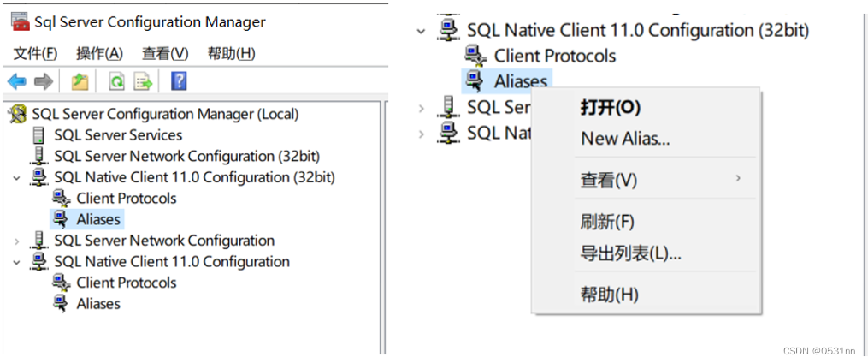Image resolution: width=868 pixels, height=363 pixels.
Task: Open the 文件(F) menu
Action: pos(35,54)
